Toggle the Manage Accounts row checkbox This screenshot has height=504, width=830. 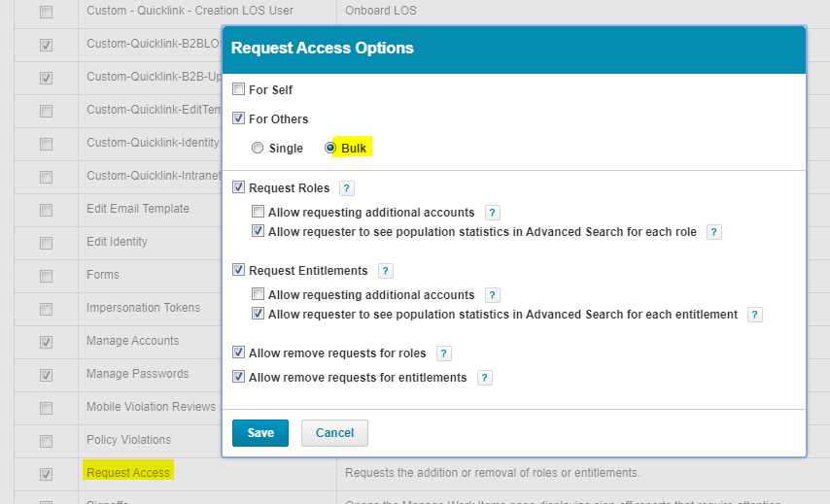[x=46, y=342]
